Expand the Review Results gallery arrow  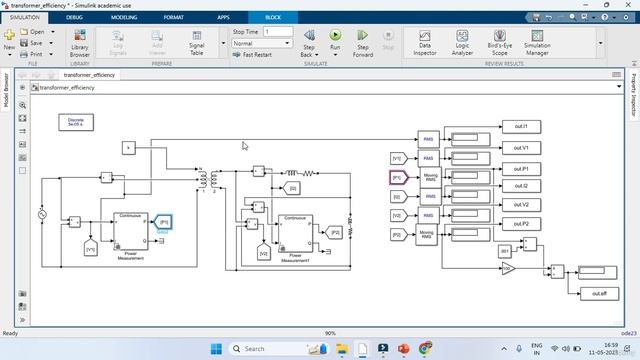click(x=600, y=43)
